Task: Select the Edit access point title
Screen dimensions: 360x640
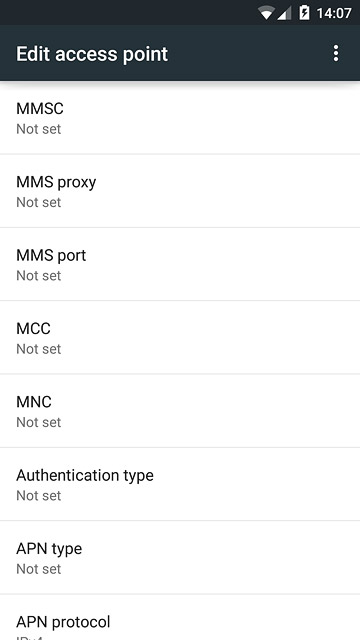Action: pos(92,54)
